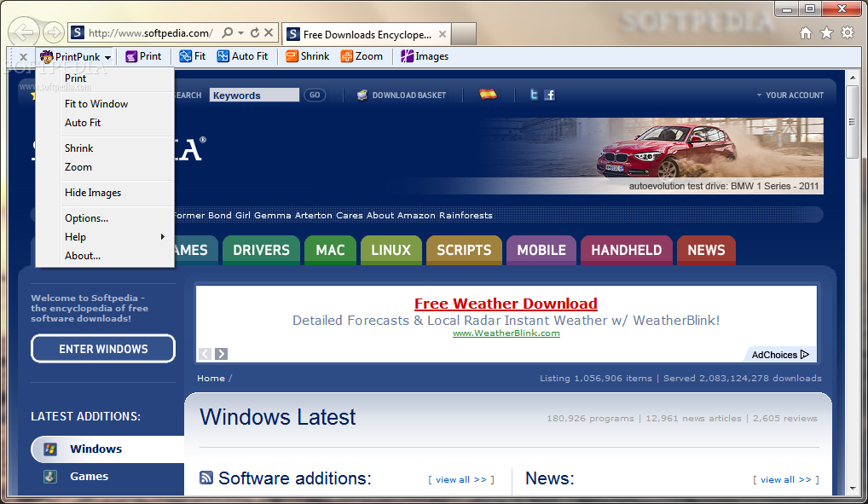The height and width of the screenshot is (504, 868).
Task: Open the address bar dropdown arrow
Action: tap(240, 33)
